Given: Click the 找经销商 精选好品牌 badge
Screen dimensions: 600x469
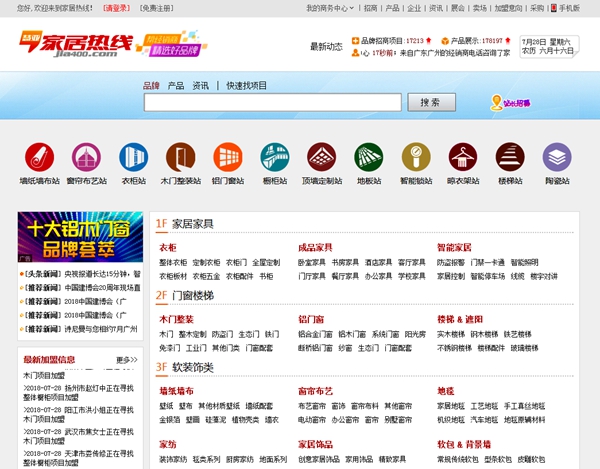Looking at the screenshot, I should pos(172,44).
